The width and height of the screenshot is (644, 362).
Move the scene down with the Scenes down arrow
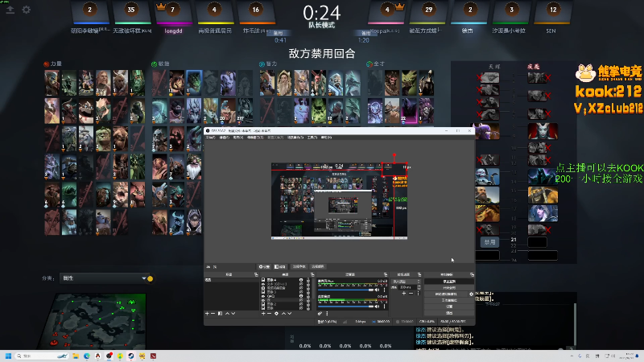click(233, 314)
